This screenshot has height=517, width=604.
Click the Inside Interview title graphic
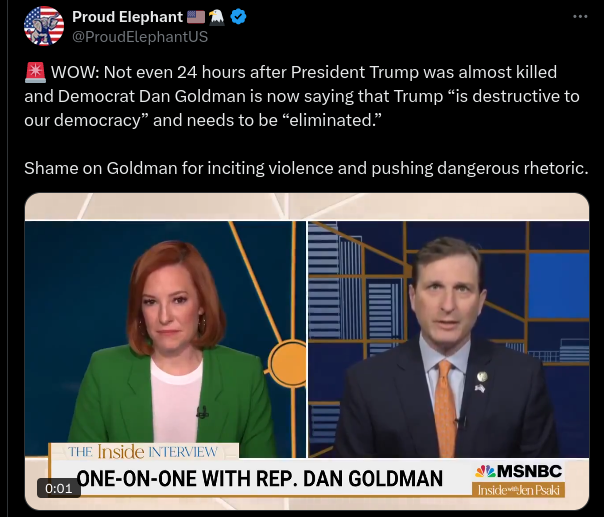point(143,452)
